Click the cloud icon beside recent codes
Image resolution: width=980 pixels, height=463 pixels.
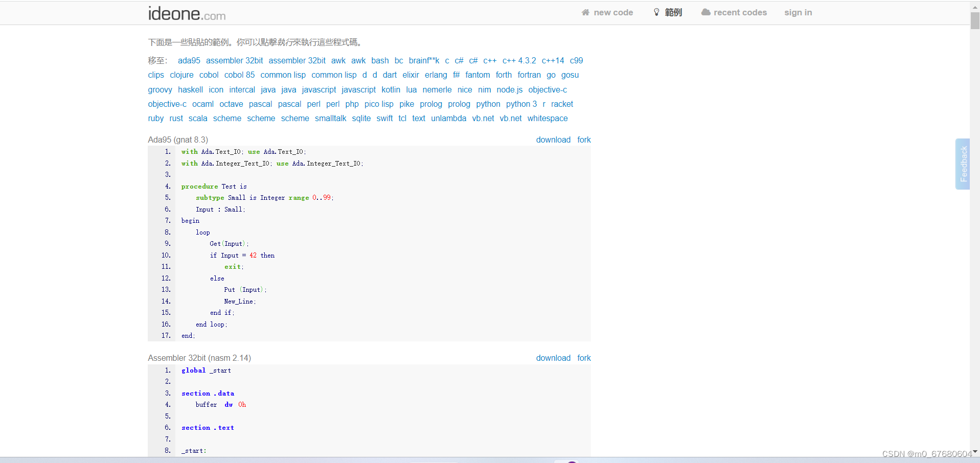(705, 12)
